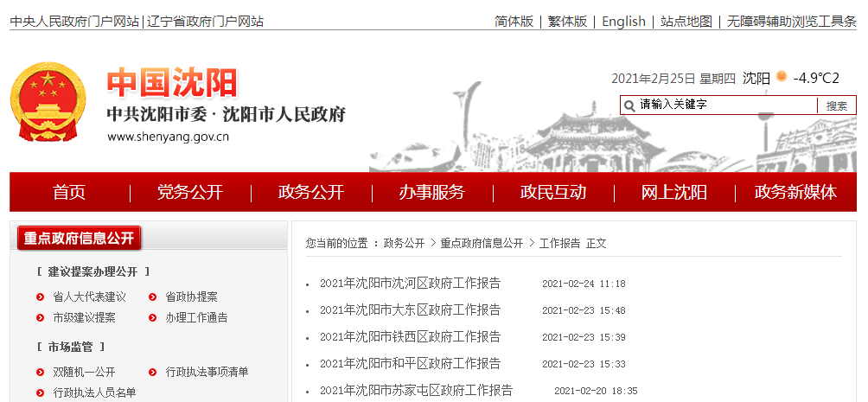
Task: Switch to 简体版
Action: point(514,22)
